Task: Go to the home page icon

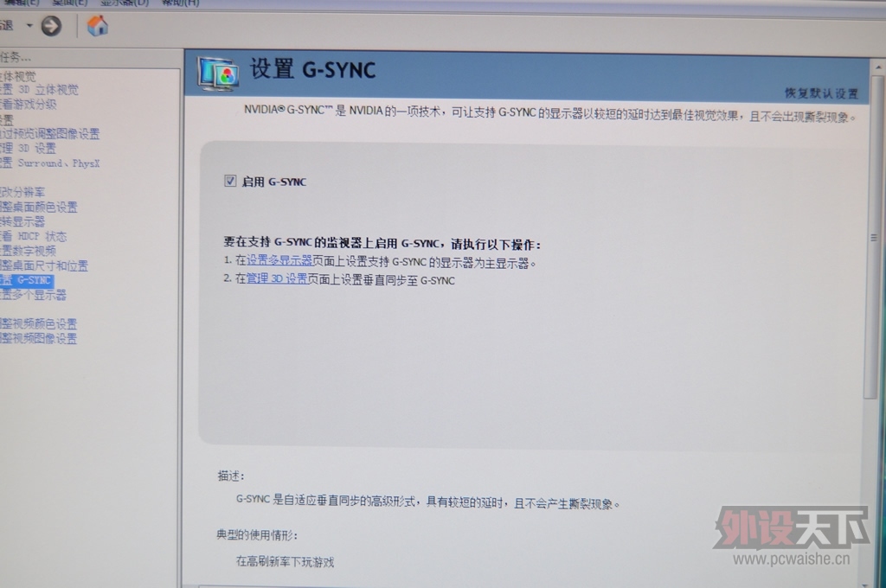Action: (x=97, y=26)
